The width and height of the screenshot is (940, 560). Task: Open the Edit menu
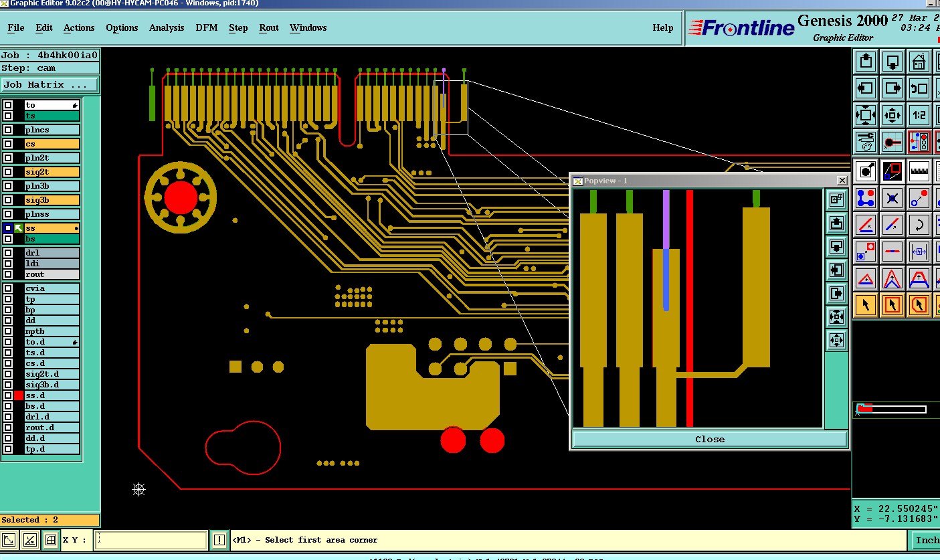click(44, 27)
